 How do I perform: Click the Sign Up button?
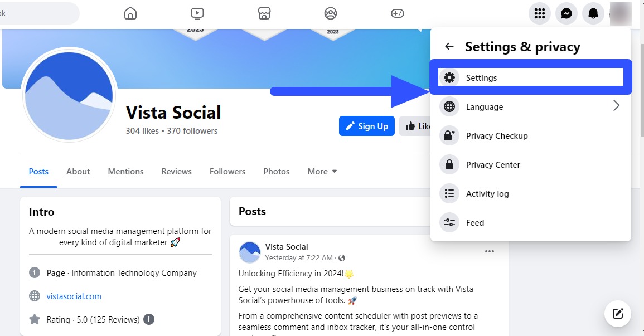366,126
